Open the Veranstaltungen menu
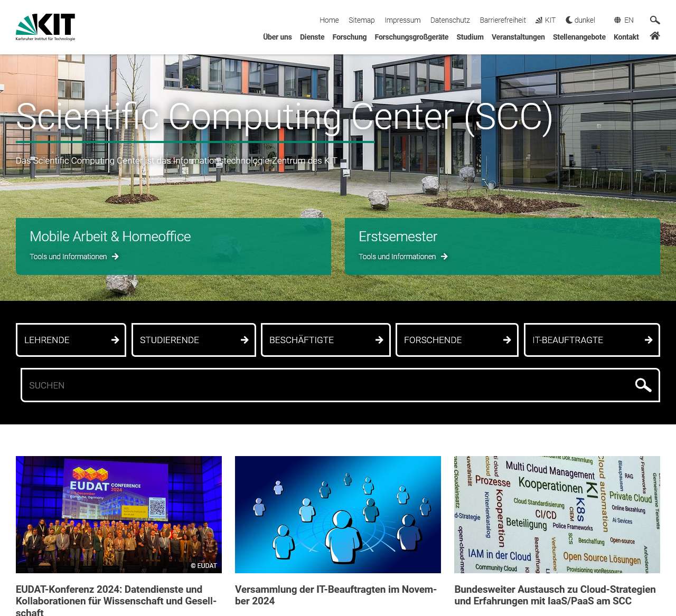 [518, 37]
